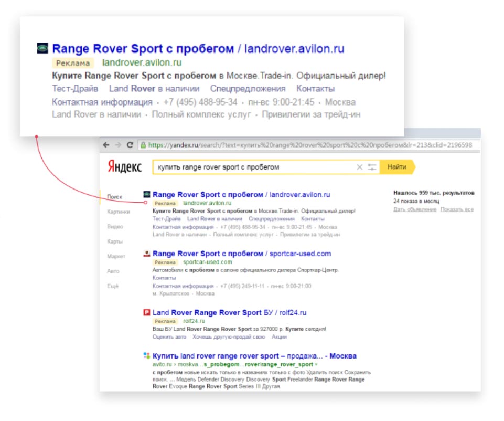The width and height of the screenshot is (504, 421).
Task: Open search settings sliders icon
Action: coord(372,167)
